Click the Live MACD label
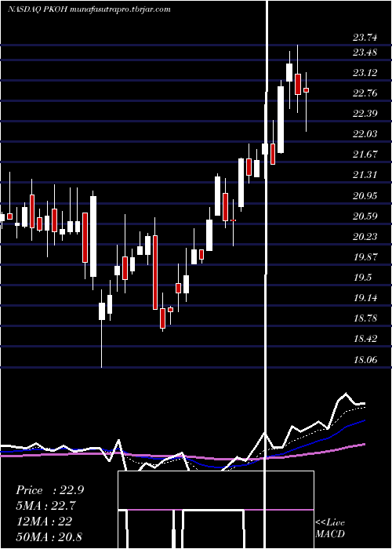The height and width of the screenshot is (549, 392). pos(330,528)
